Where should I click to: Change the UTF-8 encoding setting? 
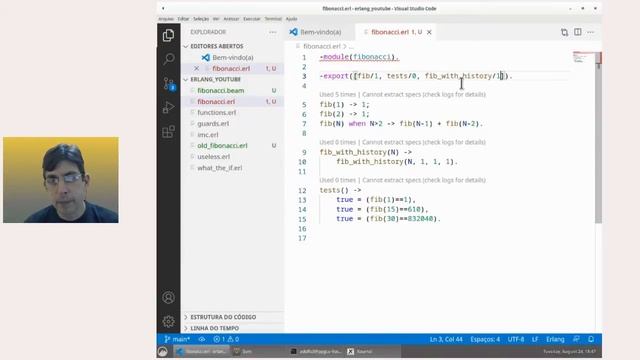pos(516,339)
